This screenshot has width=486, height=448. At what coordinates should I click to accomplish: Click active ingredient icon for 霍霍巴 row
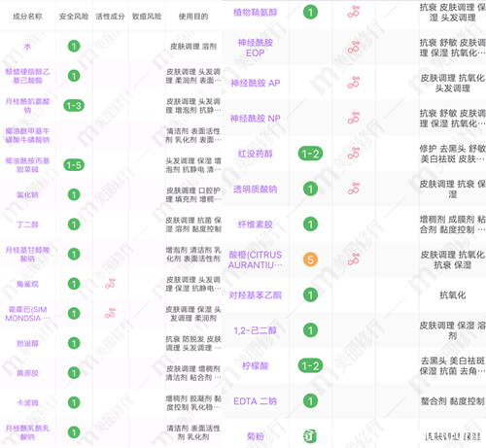[x=110, y=313]
